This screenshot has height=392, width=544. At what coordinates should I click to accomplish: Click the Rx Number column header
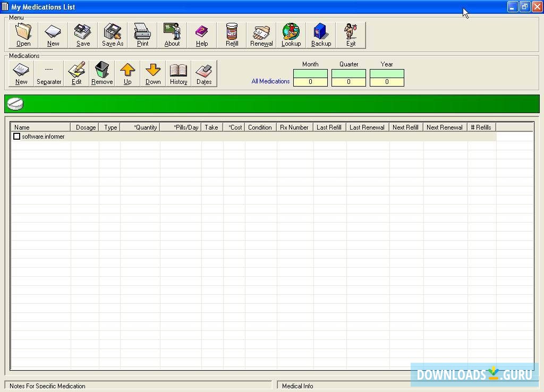(x=295, y=127)
